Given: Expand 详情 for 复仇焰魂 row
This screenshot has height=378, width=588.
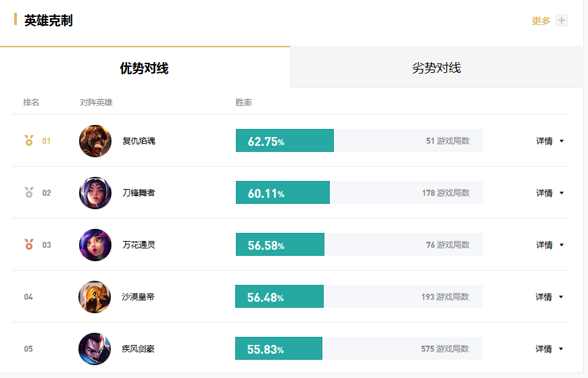Looking at the screenshot, I should [x=549, y=141].
